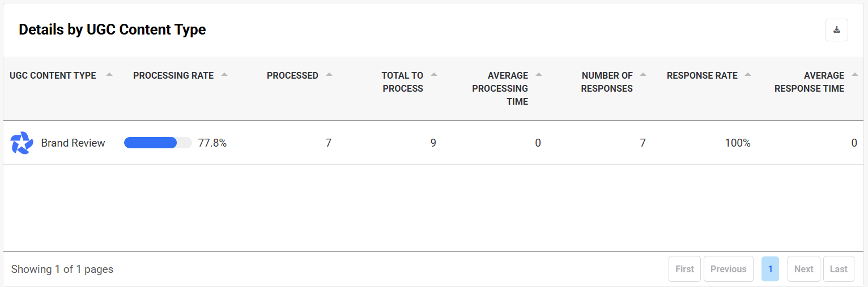Select page 1 in pagination
Viewport: 868px width, 287px height.
[770, 269]
